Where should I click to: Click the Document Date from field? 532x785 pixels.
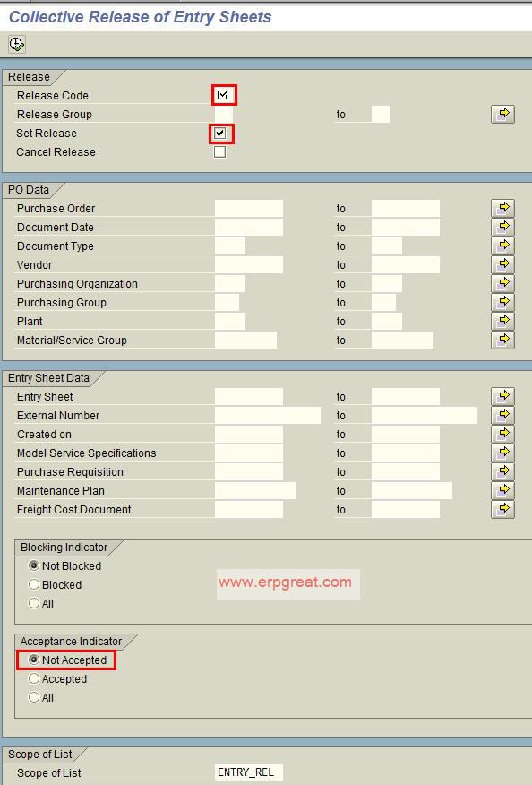(249, 228)
